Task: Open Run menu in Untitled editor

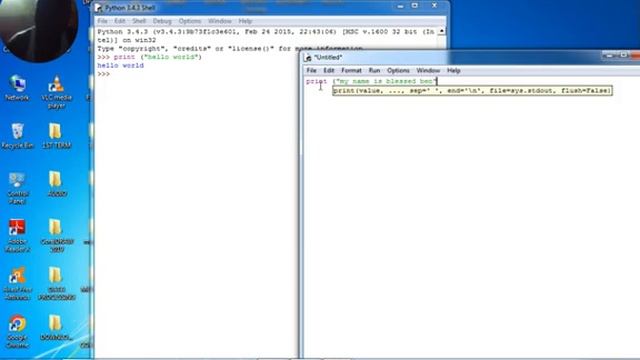Action: [374, 71]
